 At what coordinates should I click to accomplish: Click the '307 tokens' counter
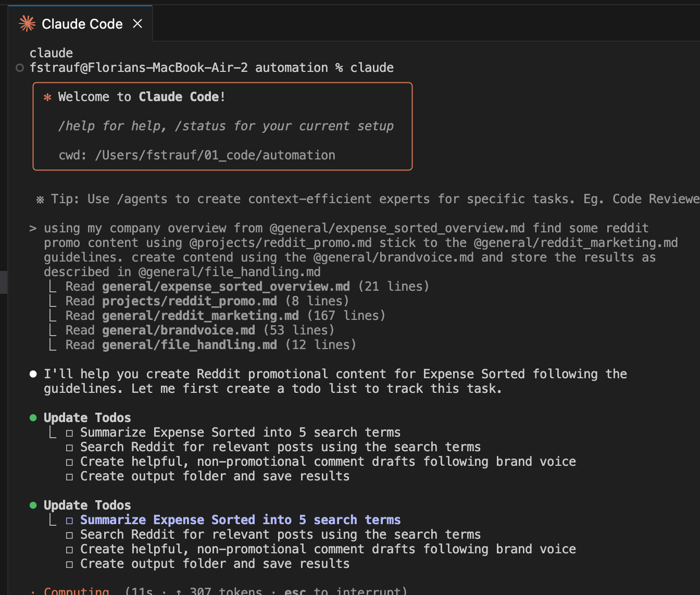226,590
